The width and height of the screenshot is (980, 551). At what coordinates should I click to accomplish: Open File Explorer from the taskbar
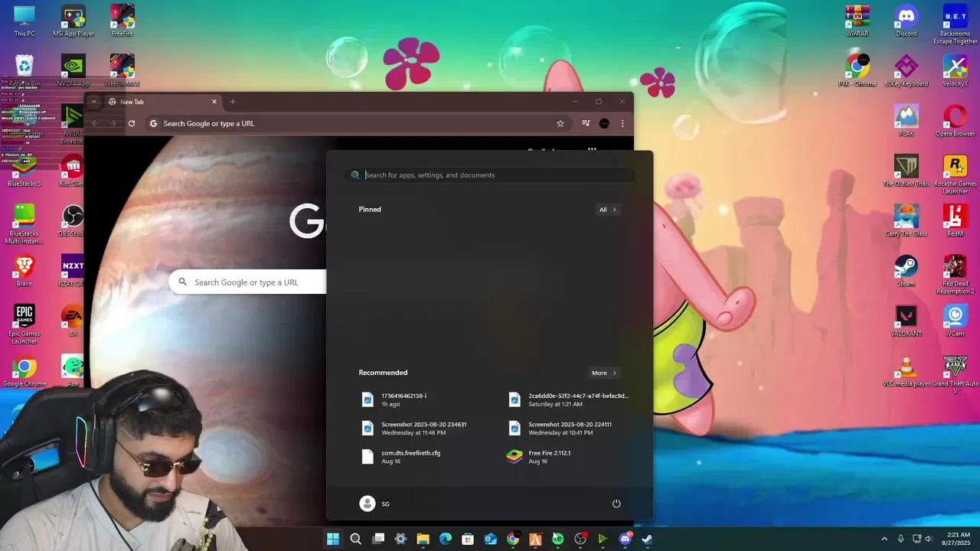tap(423, 539)
